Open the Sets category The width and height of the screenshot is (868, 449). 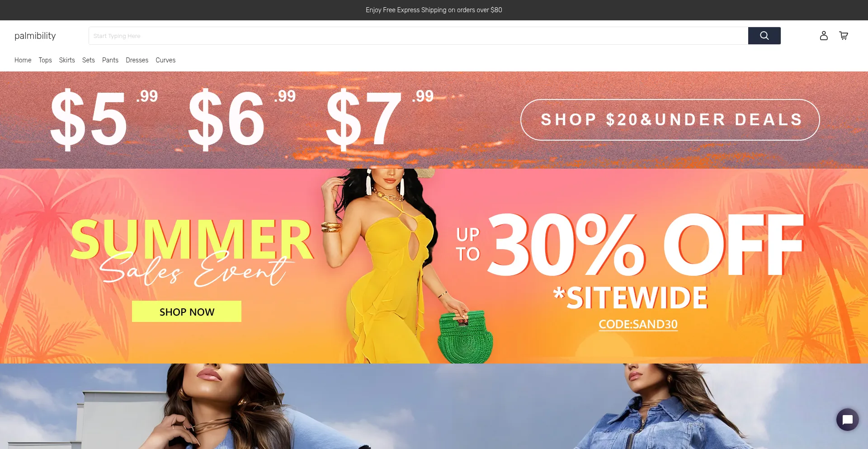(x=89, y=60)
